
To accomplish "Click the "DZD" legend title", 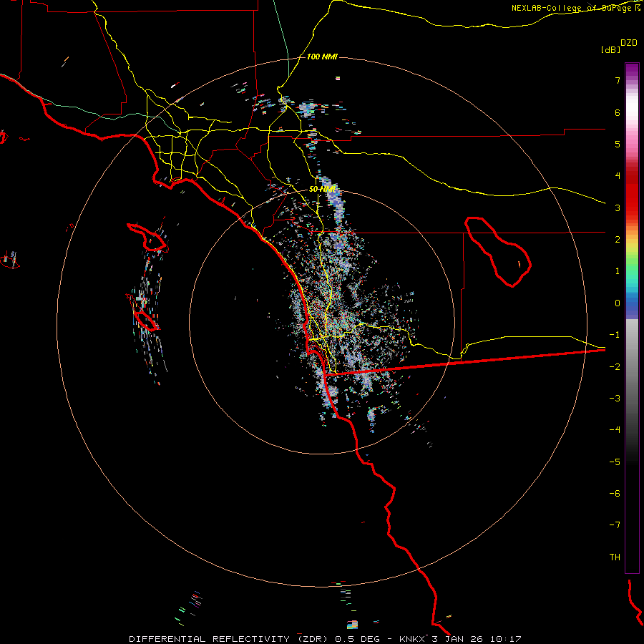I will point(629,43).
